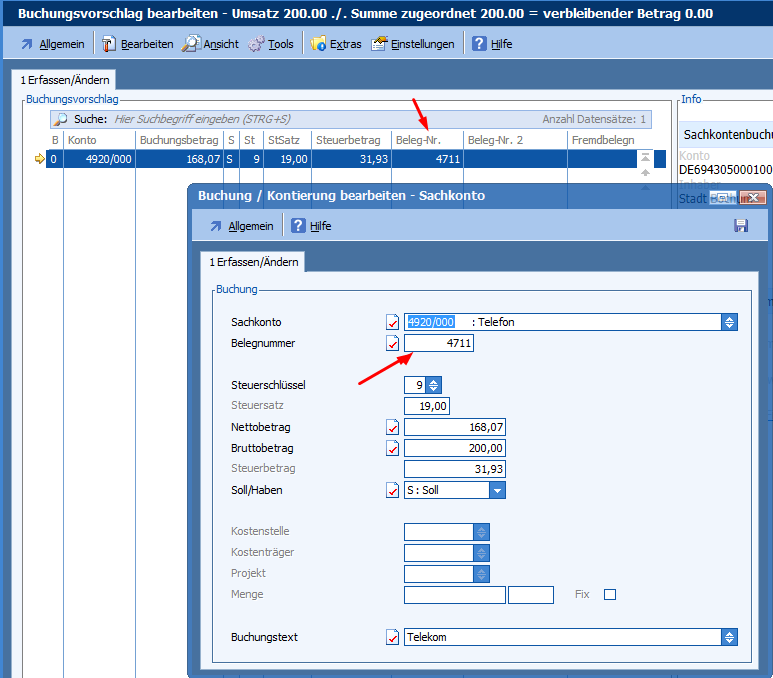Open the Bearbeiten toolbar menu
773x678 pixels.
pos(138,44)
